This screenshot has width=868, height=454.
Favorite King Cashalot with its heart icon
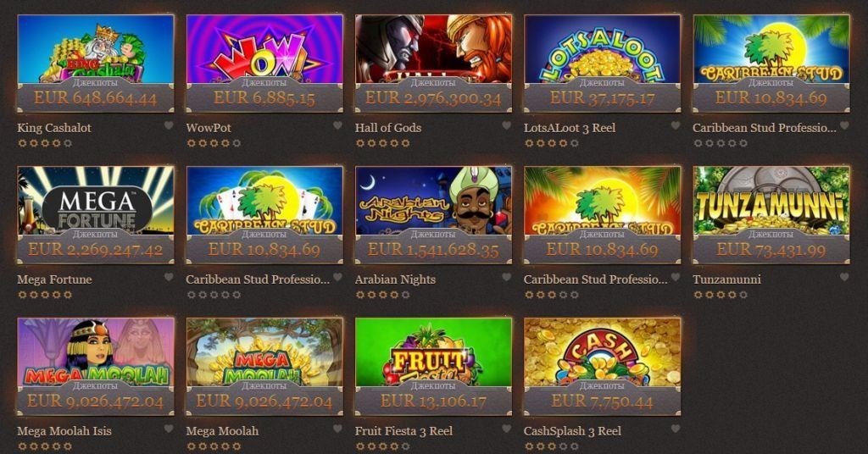(x=169, y=125)
